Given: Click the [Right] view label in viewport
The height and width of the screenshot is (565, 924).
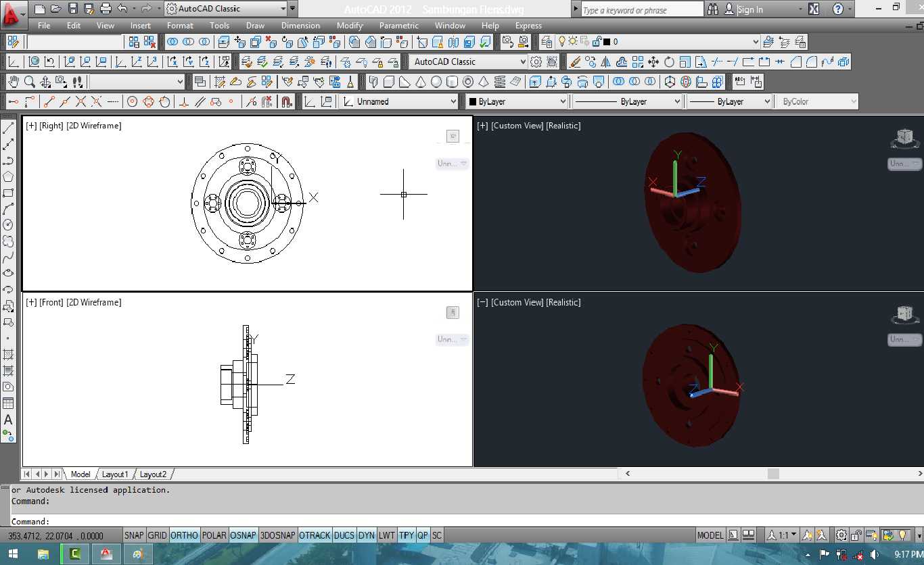Looking at the screenshot, I should [51, 126].
